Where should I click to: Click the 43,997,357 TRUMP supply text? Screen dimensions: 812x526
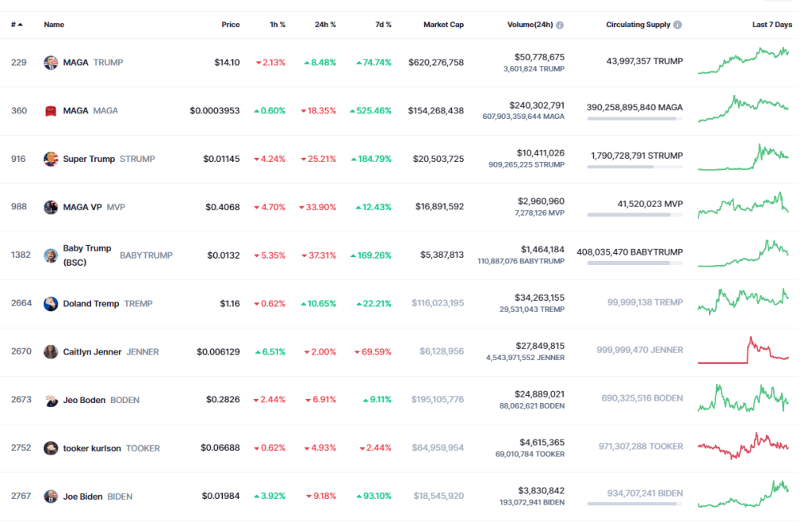[x=645, y=61]
